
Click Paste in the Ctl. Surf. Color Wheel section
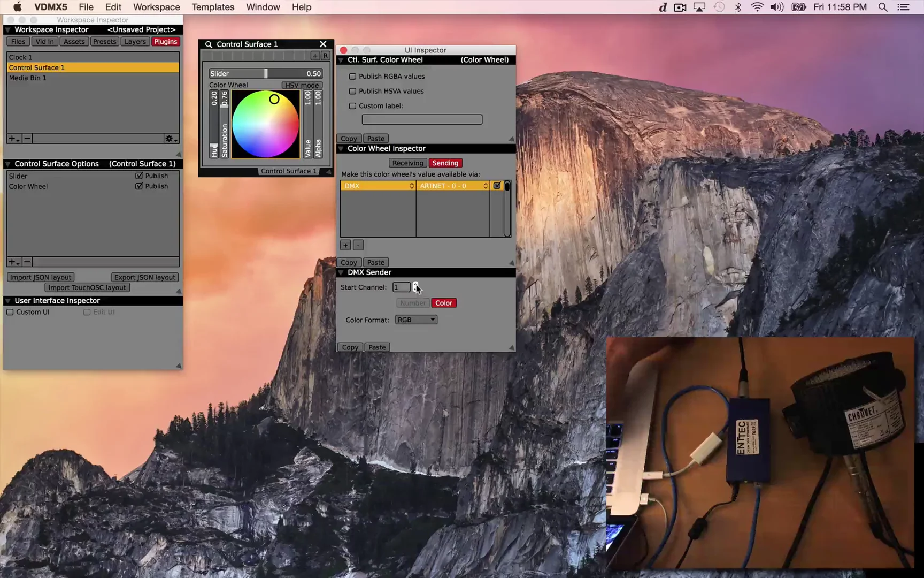(375, 139)
